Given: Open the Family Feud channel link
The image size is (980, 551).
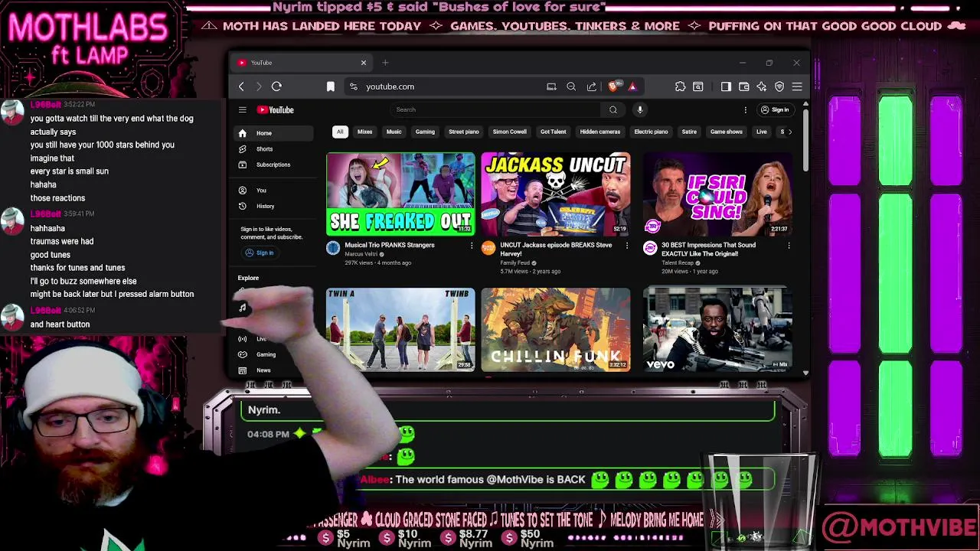Looking at the screenshot, I should click(514, 263).
